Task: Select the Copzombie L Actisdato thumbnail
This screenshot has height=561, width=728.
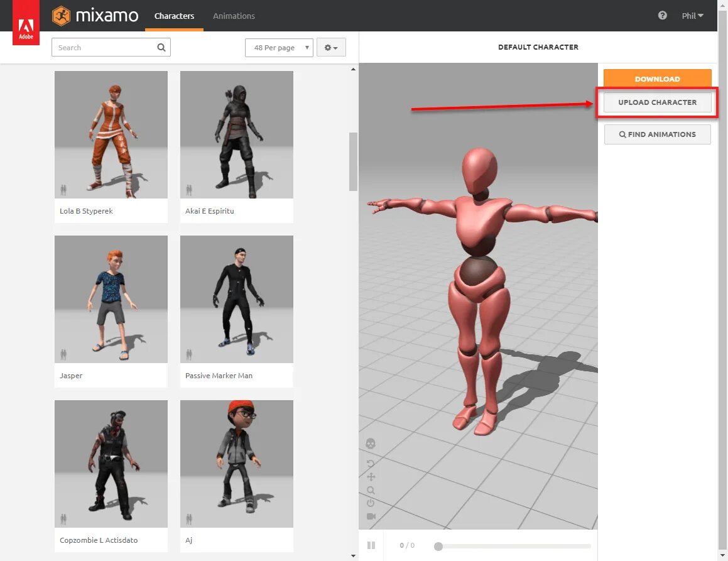Action: coord(111,464)
